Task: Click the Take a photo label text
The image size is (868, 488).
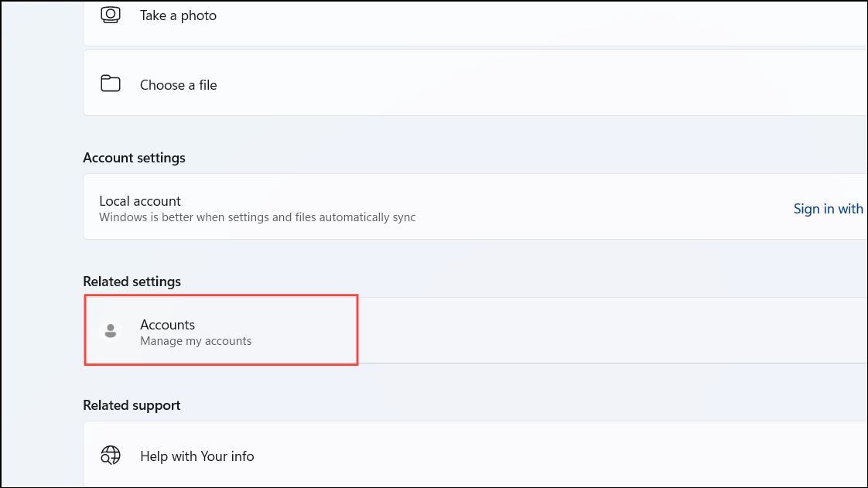Action: [x=178, y=15]
